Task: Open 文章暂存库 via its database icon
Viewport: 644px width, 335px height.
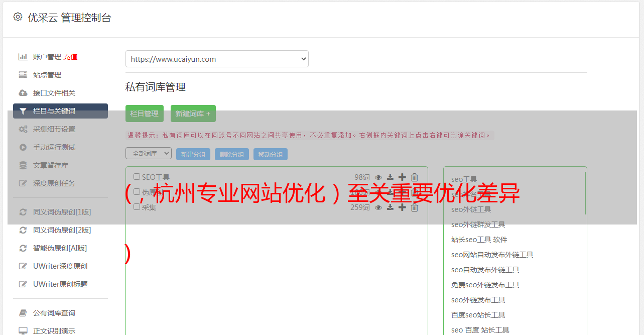Action: click(23, 165)
